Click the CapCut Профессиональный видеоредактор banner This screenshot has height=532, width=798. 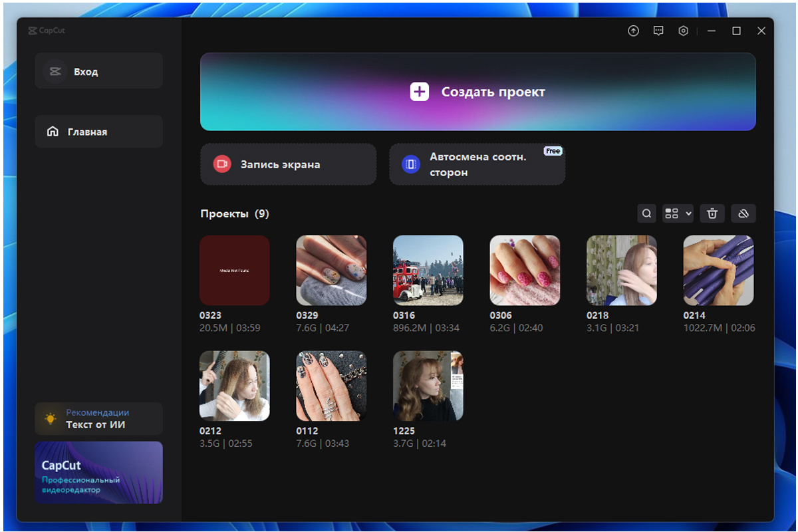98,473
